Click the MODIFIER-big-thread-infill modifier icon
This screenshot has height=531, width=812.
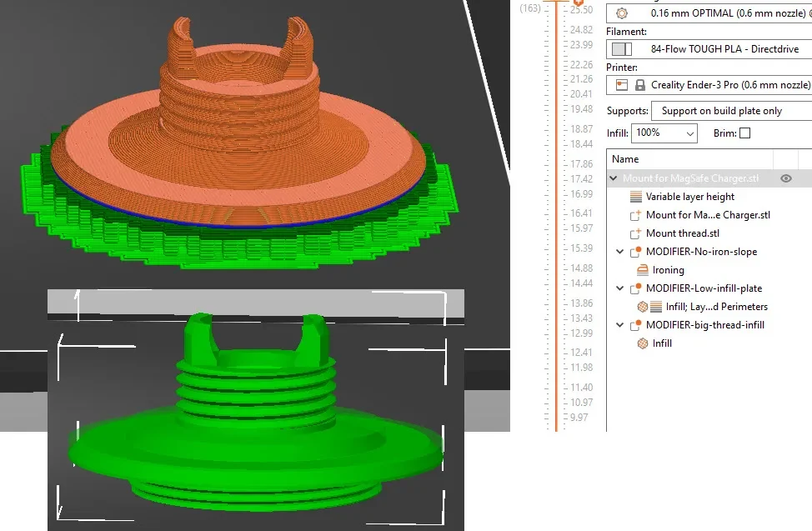pyautogui.click(x=636, y=325)
